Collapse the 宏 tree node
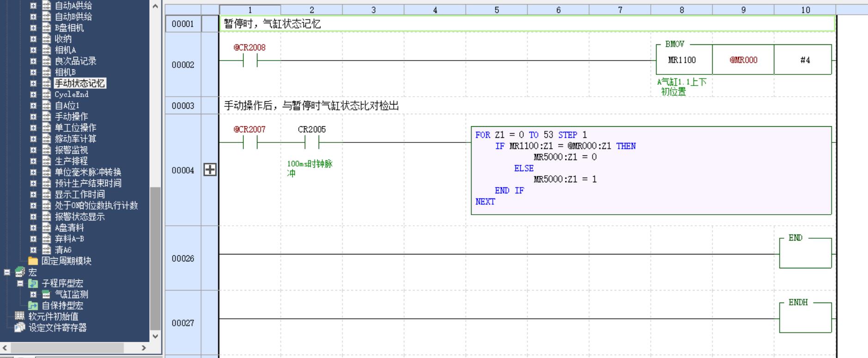 point(7,272)
